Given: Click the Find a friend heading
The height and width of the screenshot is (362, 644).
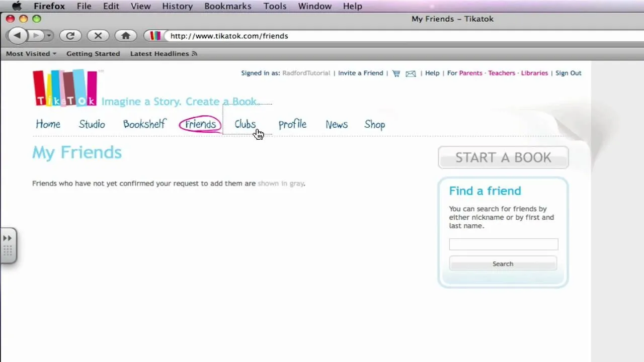Looking at the screenshot, I should [x=485, y=191].
